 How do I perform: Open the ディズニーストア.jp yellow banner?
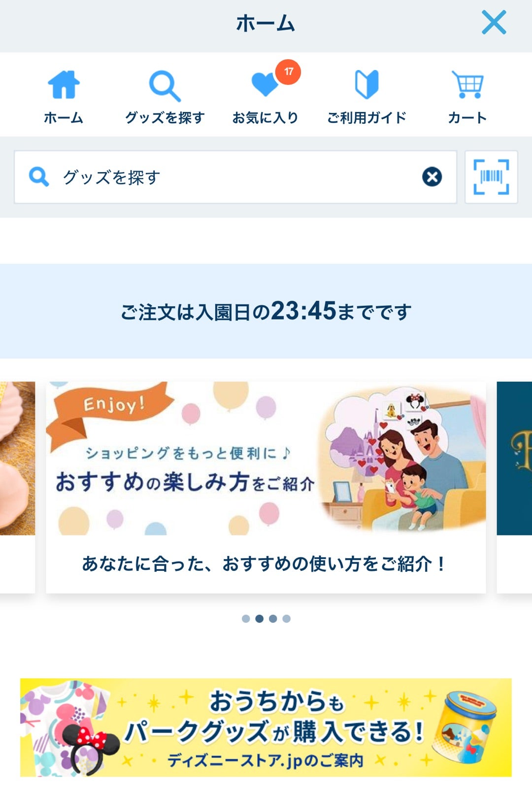click(x=266, y=728)
